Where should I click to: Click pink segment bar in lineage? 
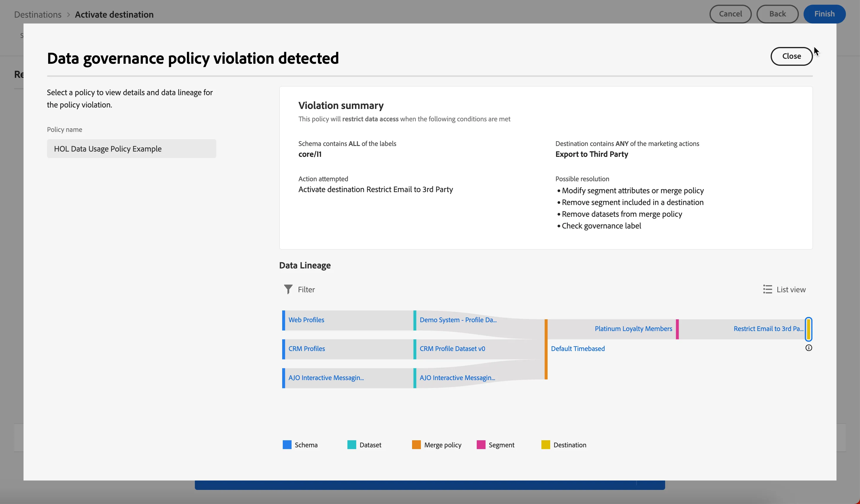677,329
